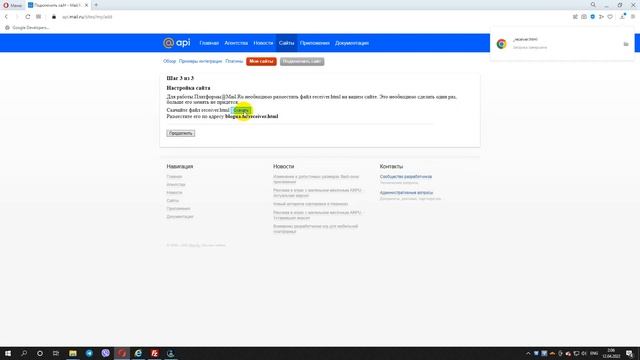Open the Обзор submenu link
Image resolution: width=640 pixels, height=360 pixels.
(x=169, y=61)
